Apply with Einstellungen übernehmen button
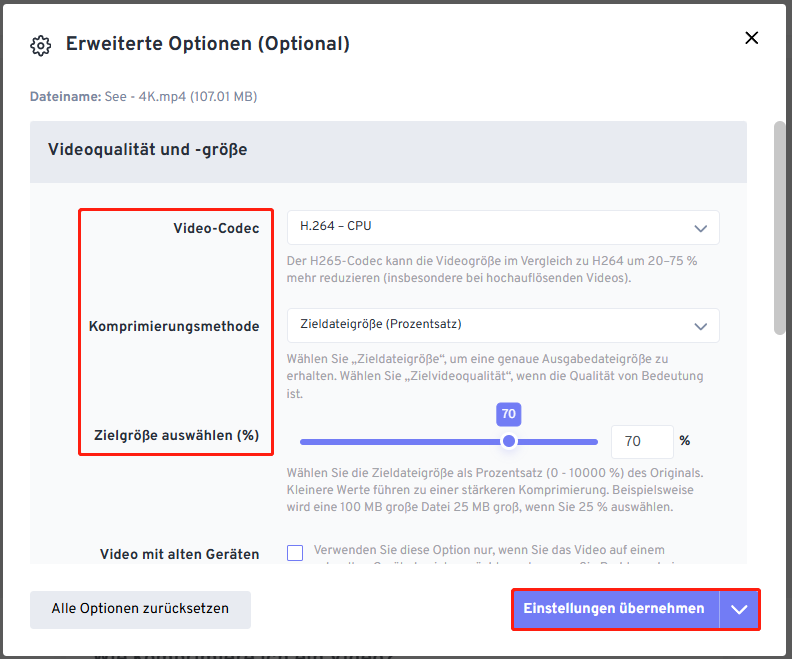The width and height of the screenshot is (792, 659). [x=615, y=609]
